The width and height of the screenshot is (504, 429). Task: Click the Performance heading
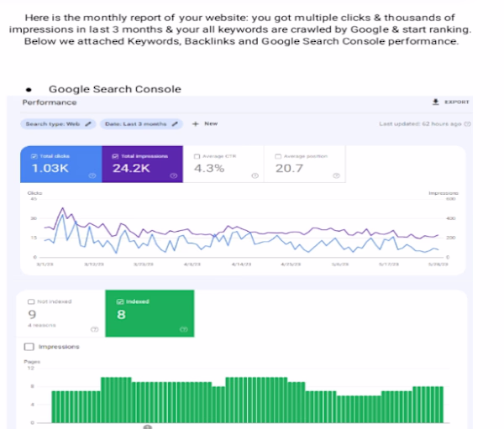tap(50, 102)
